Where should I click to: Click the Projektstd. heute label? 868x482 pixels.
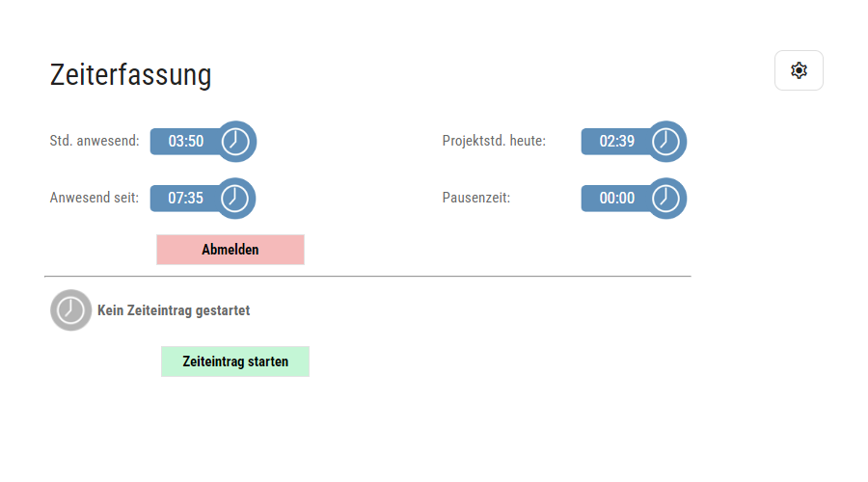pyautogui.click(x=494, y=141)
